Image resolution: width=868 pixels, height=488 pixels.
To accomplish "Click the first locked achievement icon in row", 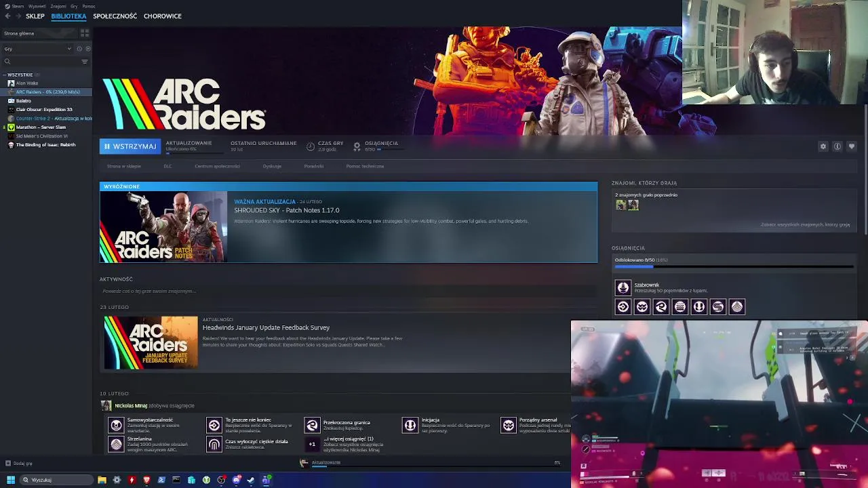I will (x=623, y=307).
